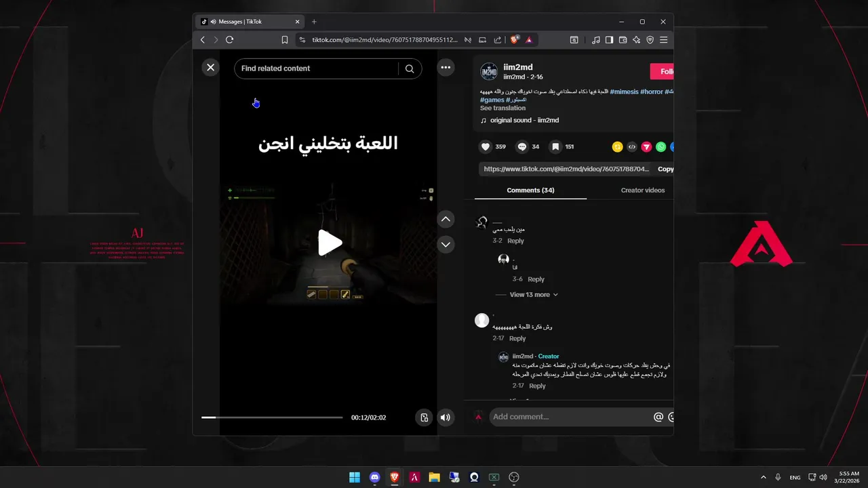
Task: Open the #horror hashtag
Action: (x=652, y=91)
